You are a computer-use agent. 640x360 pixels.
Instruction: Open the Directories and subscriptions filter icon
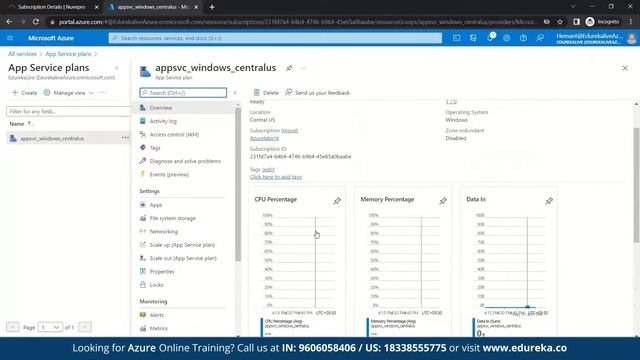(473, 38)
